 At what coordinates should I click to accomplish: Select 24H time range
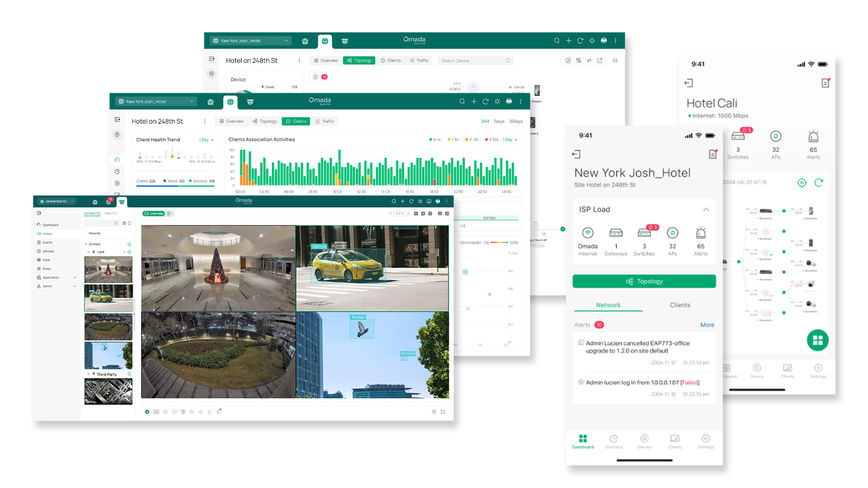point(485,121)
